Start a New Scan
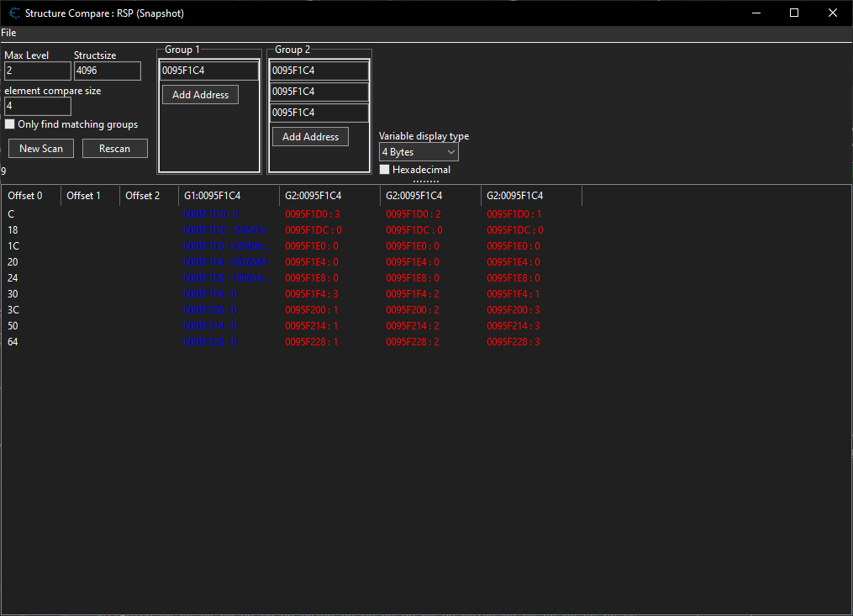The height and width of the screenshot is (616, 853). pos(40,148)
